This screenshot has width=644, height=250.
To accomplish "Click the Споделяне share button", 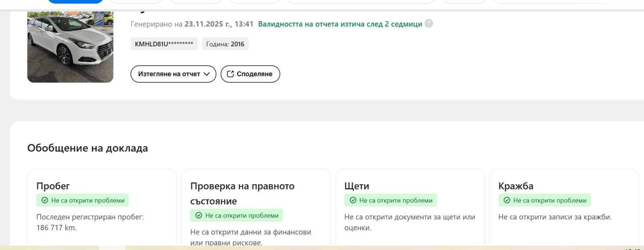I will click(x=250, y=74).
